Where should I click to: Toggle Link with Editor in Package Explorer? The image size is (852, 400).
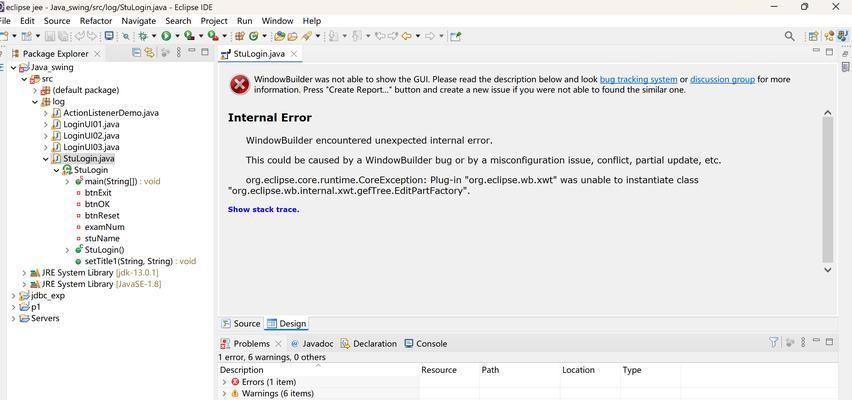pos(149,53)
